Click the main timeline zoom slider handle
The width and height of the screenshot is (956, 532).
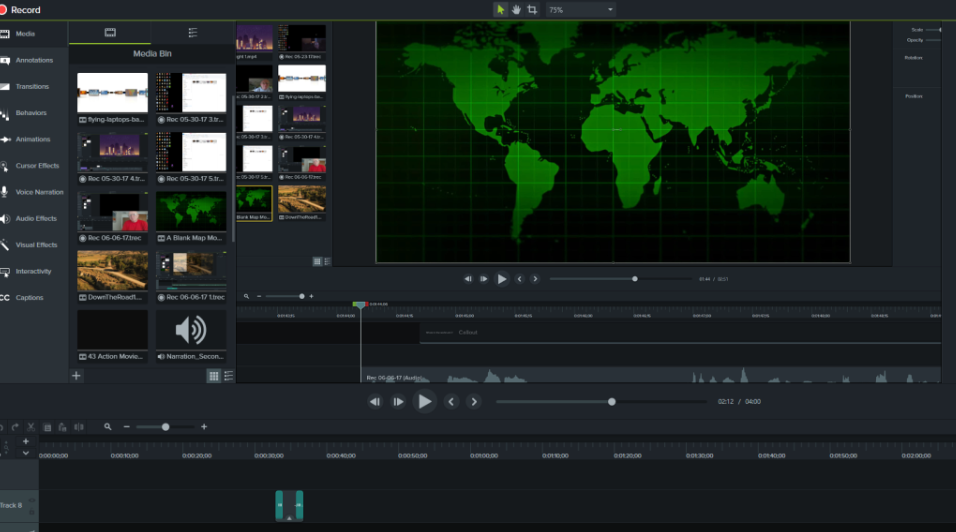tap(165, 427)
